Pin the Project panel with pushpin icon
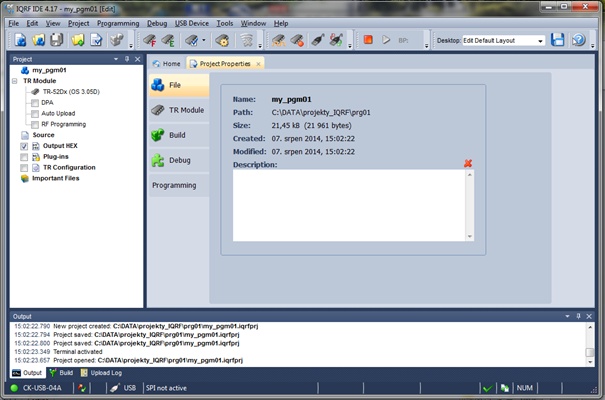 point(127,59)
